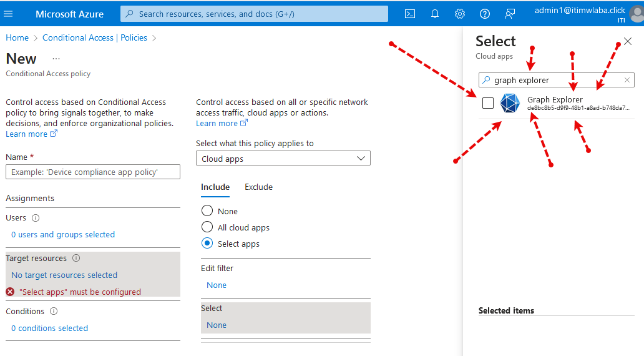The width and height of the screenshot is (644, 356).
Task: Click the Graph Explorer app name
Action: (555, 99)
